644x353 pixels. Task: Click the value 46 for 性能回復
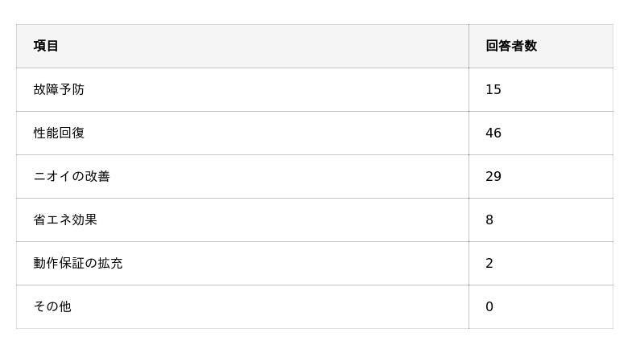[x=493, y=133]
